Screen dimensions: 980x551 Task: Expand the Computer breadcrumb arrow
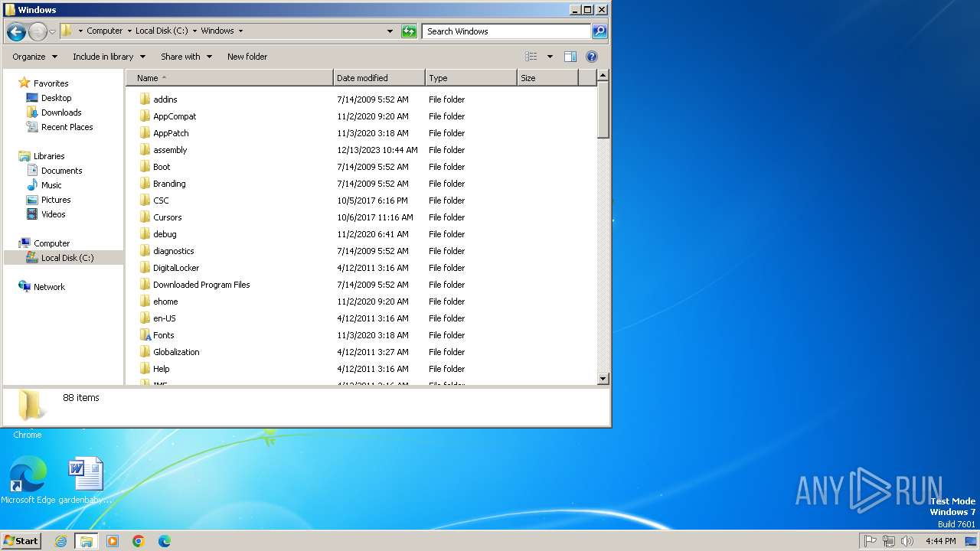tap(129, 31)
